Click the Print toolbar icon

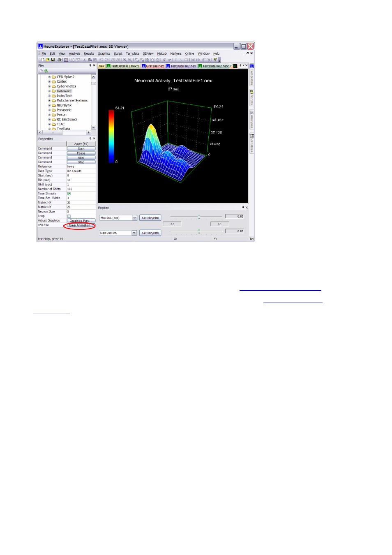(x=59, y=60)
